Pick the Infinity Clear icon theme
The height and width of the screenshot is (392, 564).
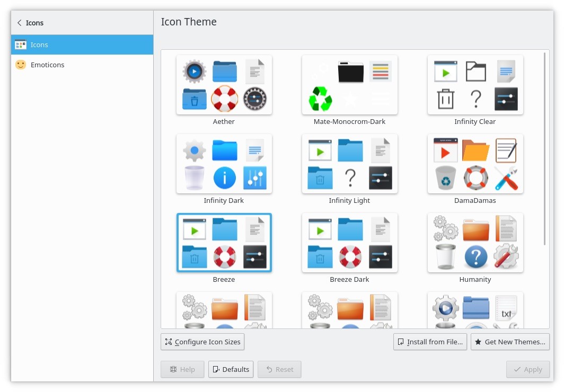(x=475, y=85)
